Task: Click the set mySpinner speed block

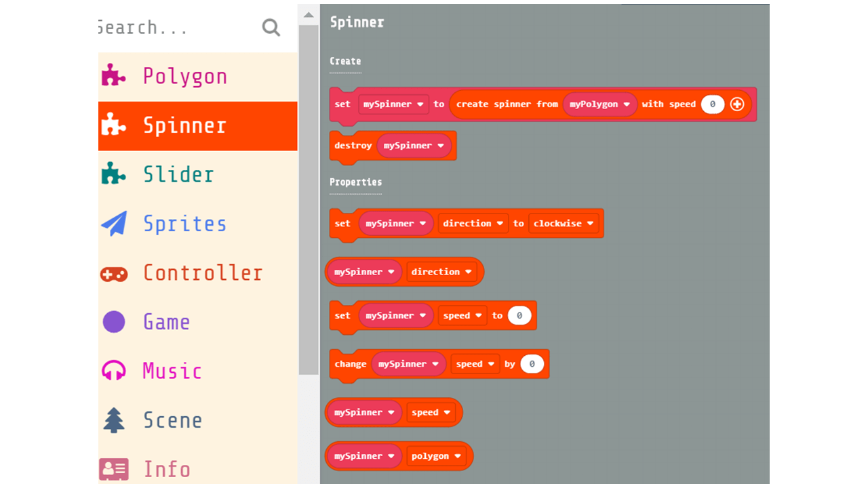Action: (x=342, y=315)
